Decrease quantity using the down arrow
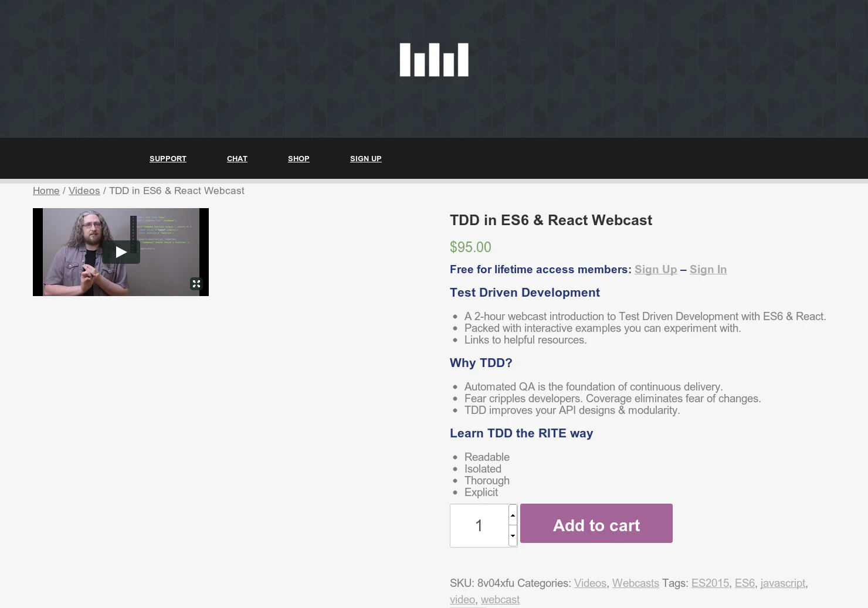The width and height of the screenshot is (868, 608). coord(513,535)
